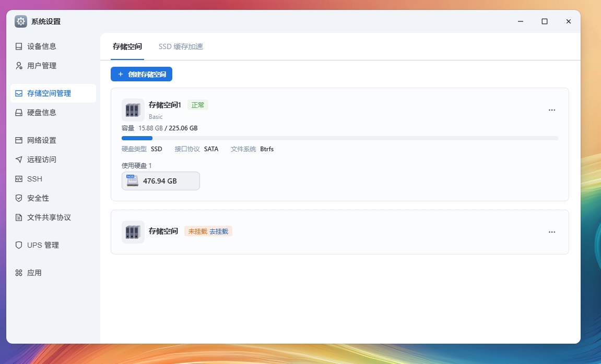Viewport: 601px width, 364px height.
Task: Click the 存储空间1 capacity progress bar
Action: click(339, 138)
